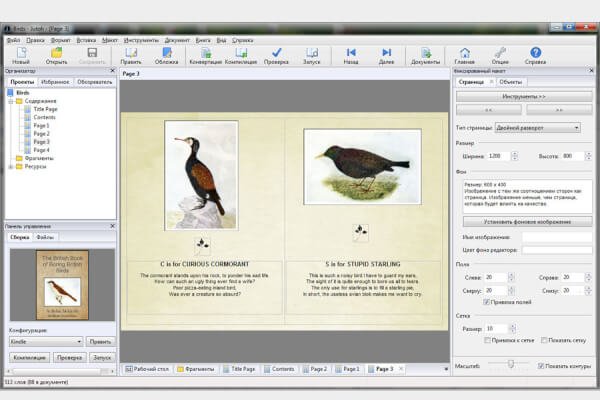Switch to Обозреватель tab in organizer
Viewport: 600px width, 400px height.
95,82
